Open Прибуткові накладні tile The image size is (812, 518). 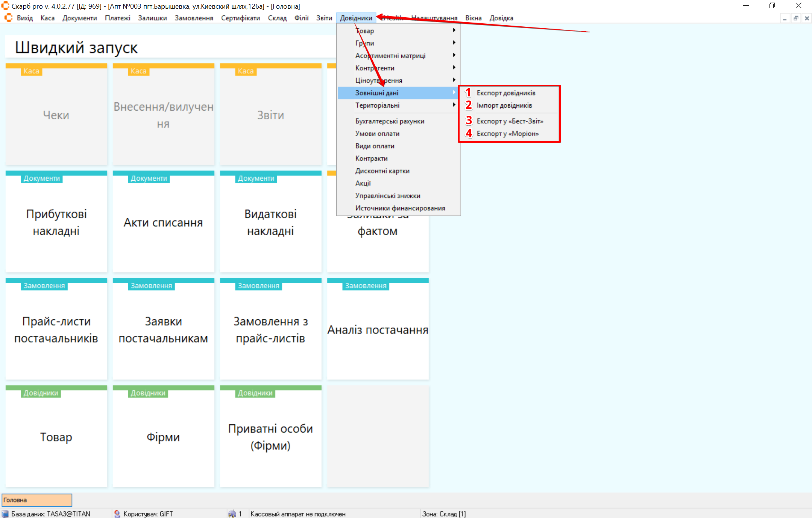tap(56, 222)
